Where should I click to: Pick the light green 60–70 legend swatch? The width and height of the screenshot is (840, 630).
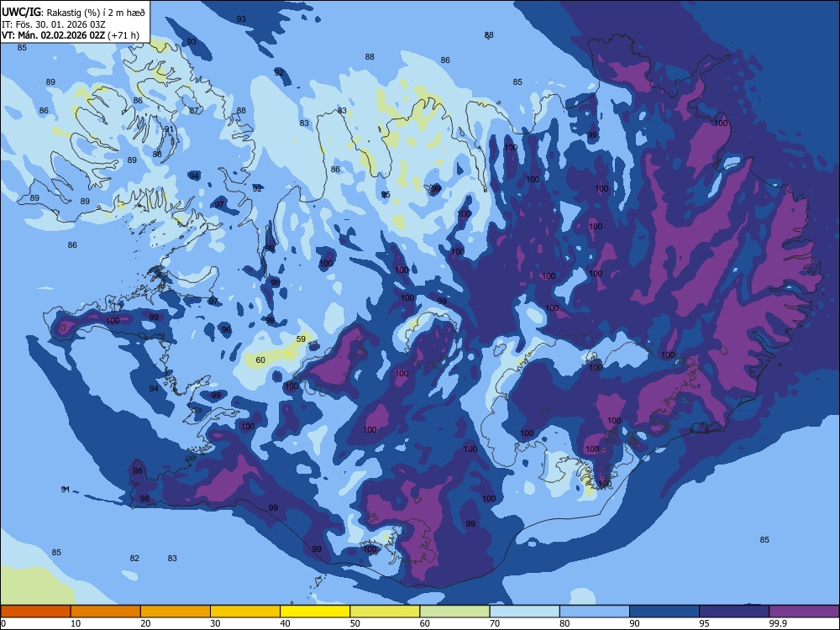tap(454, 612)
